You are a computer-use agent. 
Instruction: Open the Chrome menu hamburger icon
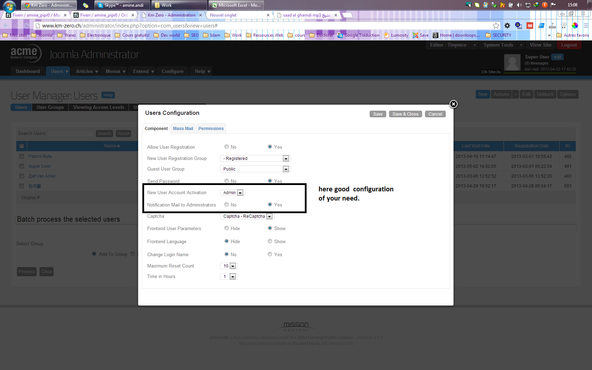(586, 25)
